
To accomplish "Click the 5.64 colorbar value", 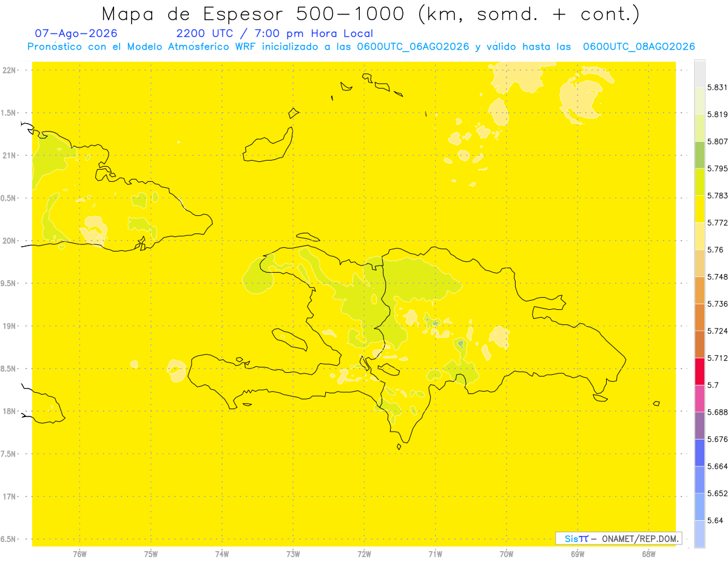I will point(715,520).
